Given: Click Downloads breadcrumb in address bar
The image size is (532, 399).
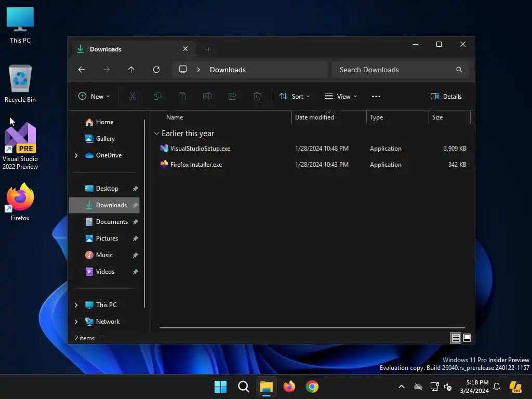Looking at the screenshot, I should click(x=228, y=70).
